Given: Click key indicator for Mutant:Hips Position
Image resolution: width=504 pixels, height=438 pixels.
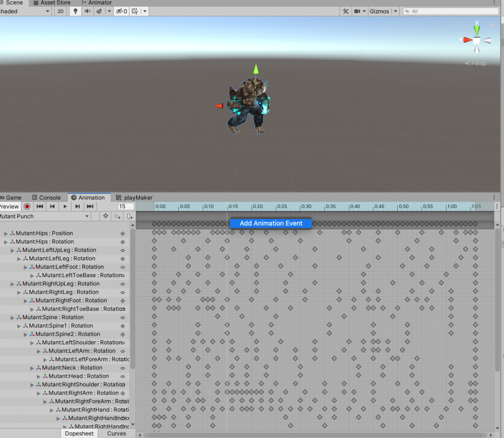Looking at the screenshot, I should click(122, 234).
